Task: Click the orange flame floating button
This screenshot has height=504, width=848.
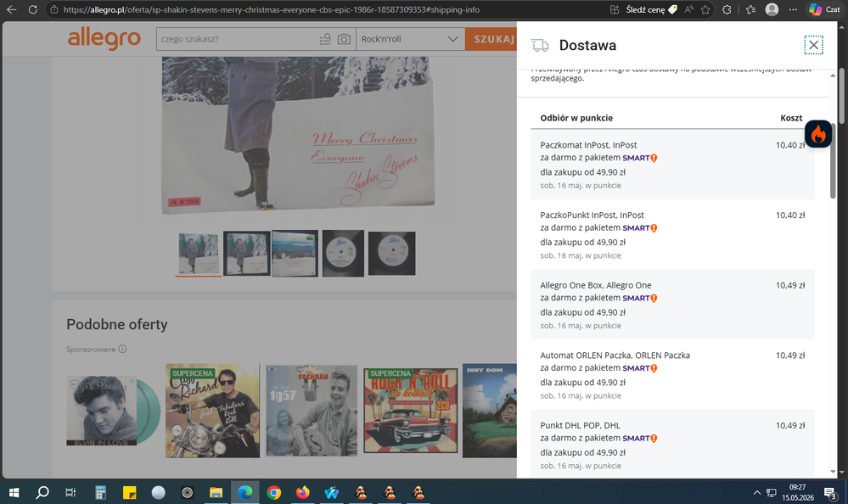Action: 818,133
